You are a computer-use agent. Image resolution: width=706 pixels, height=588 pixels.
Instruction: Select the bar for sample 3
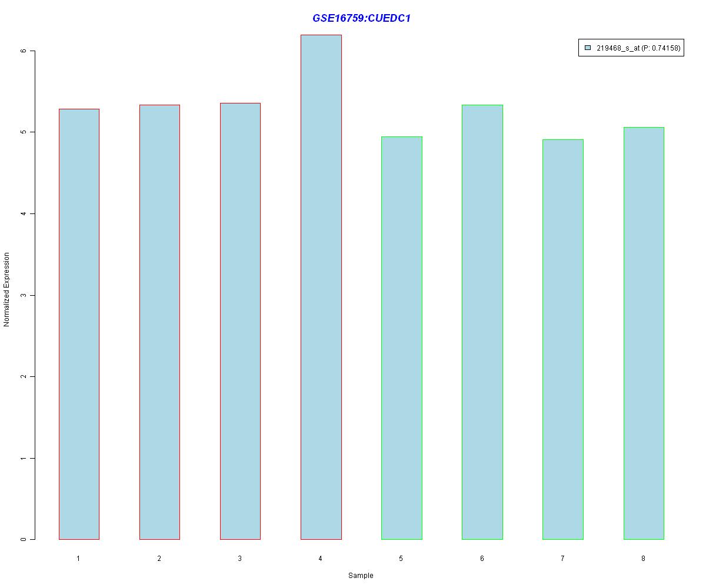(x=240, y=321)
